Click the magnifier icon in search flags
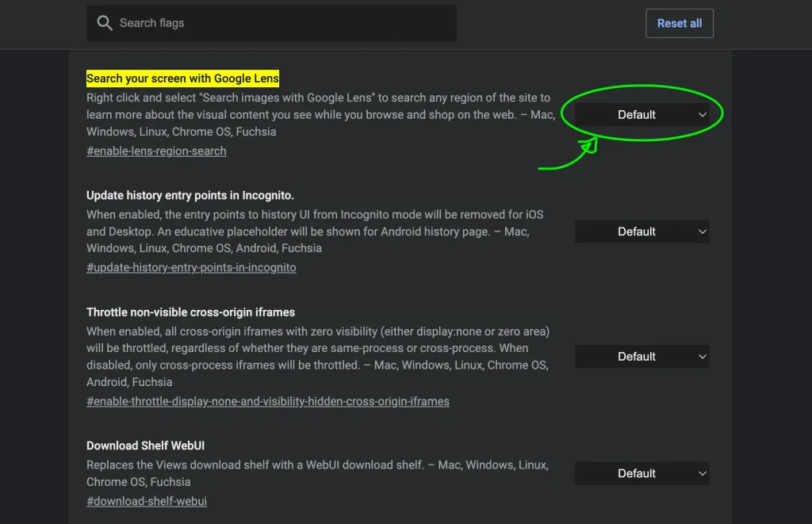The image size is (812, 524). 105,23
